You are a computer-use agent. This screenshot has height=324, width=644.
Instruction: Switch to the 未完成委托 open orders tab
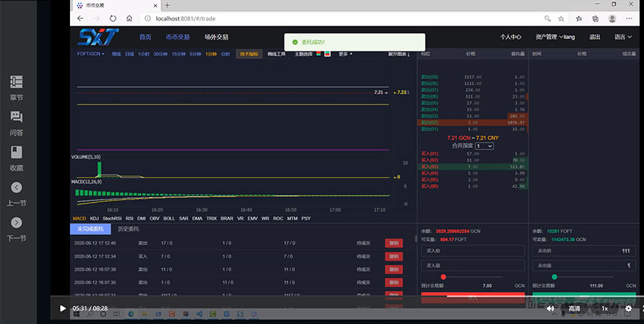click(x=91, y=229)
